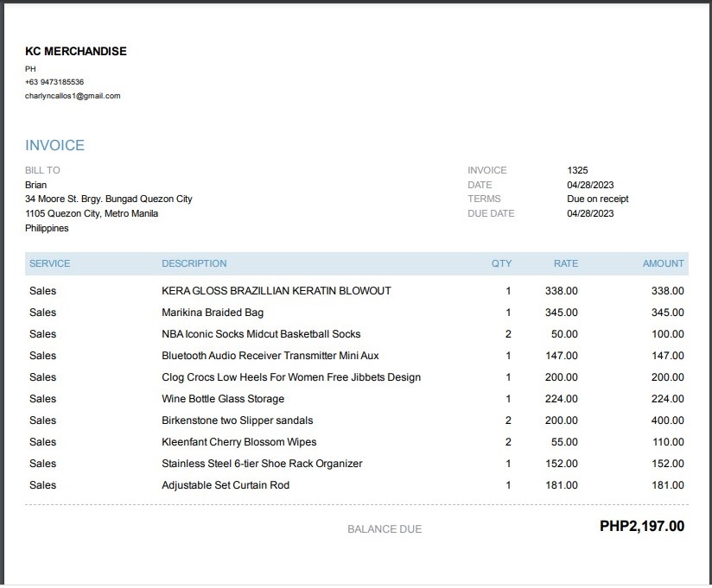Select the phone number +63 9473185536

[x=54, y=82]
